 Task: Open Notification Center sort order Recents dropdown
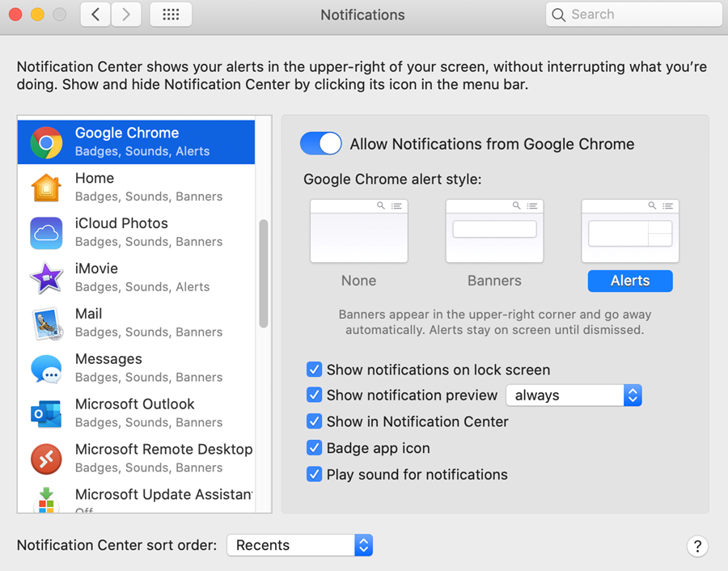(300, 545)
